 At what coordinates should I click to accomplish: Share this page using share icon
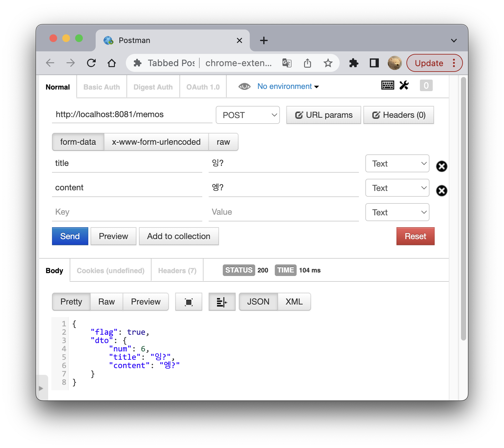point(307,63)
